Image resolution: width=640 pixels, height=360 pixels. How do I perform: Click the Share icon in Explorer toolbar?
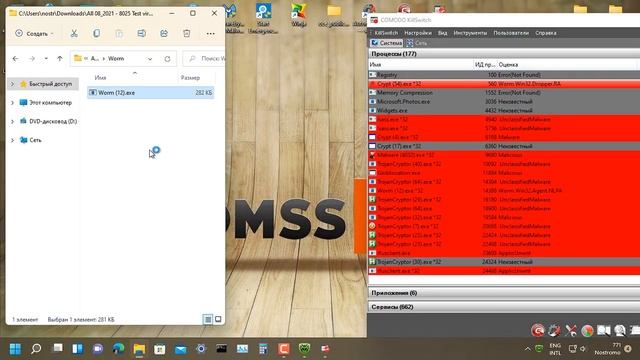coord(164,33)
